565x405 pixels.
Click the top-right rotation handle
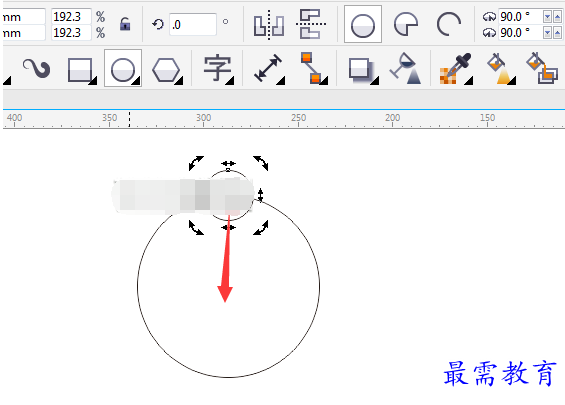pos(261,163)
